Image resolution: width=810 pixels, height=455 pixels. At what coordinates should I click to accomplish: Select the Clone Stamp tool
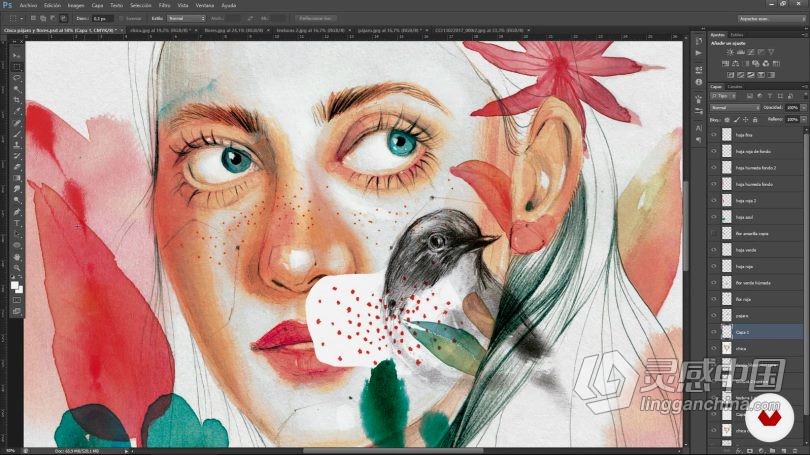tap(17, 145)
